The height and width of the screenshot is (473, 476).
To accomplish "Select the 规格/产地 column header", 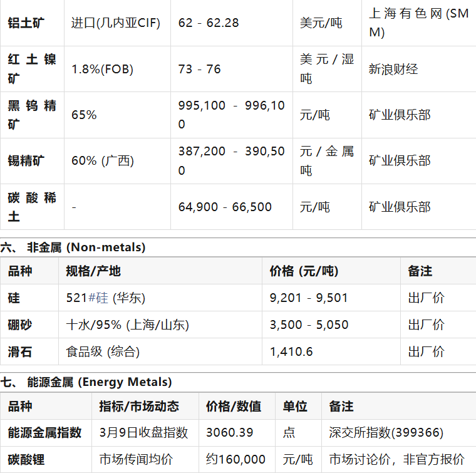I will [93, 271].
